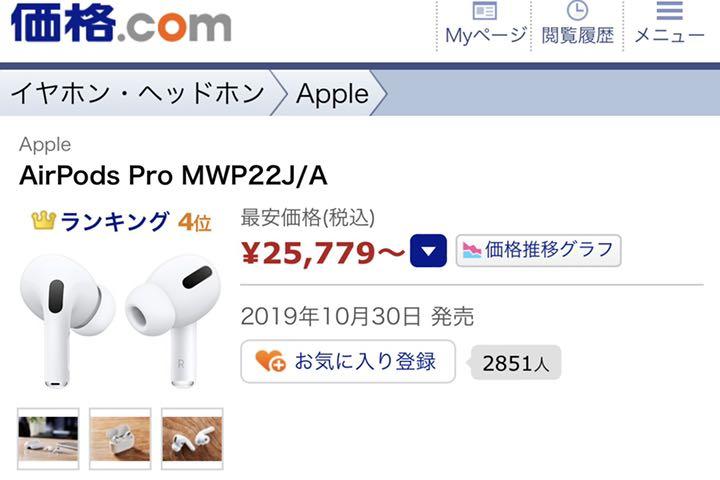This screenshot has height=480, width=720.
Task: Select イヤホン・ヘッドホン breadcrumb
Action: 137,93
